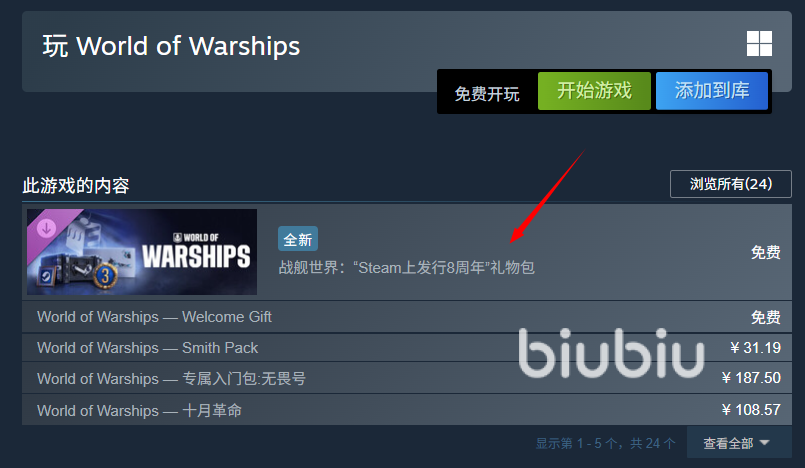Screen dimensions: 805x468
Task: Open the 十月革命 DLC row
Action: [407, 410]
